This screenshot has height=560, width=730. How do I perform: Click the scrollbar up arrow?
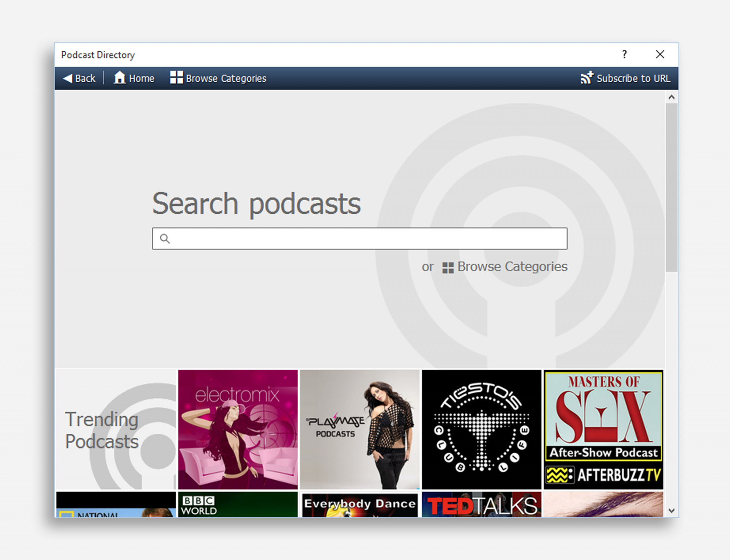(671, 97)
